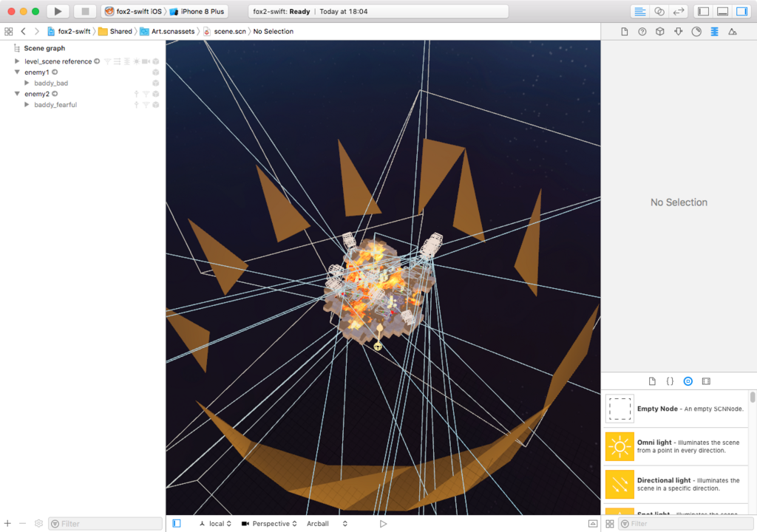
Task: Click object library Filter field
Action: (x=687, y=524)
